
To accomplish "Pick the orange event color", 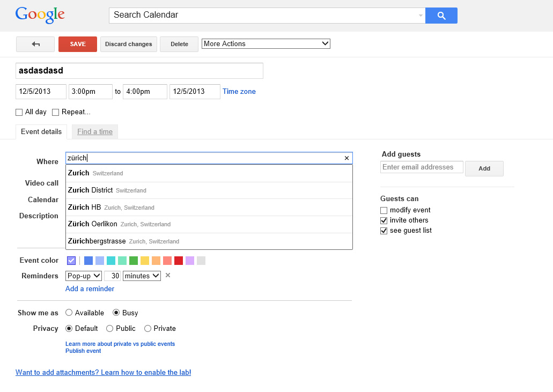I will 156,261.
